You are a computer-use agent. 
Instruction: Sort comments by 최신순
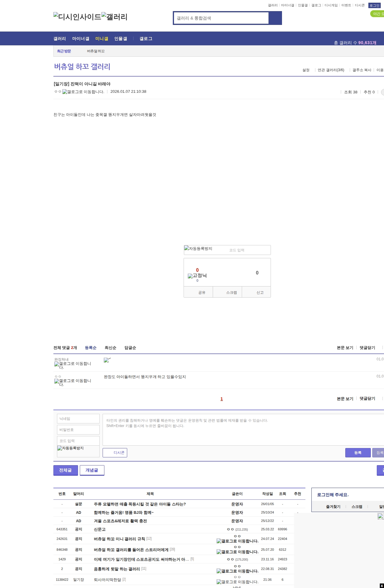click(x=110, y=348)
